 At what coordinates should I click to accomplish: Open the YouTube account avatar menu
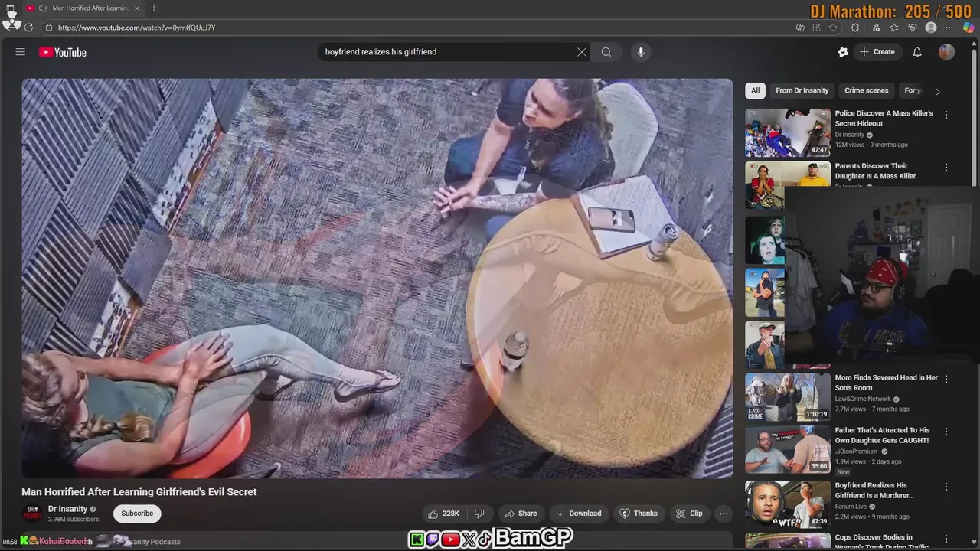point(947,52)
